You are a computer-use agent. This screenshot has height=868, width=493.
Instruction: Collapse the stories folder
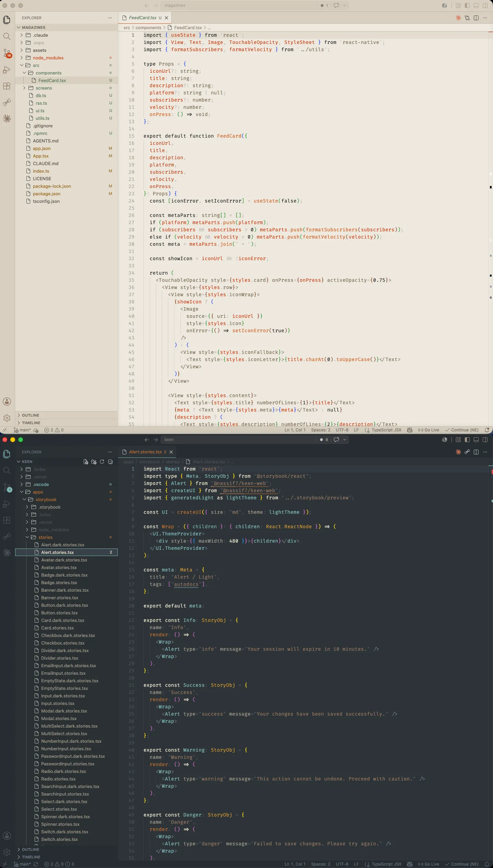tap(67, 537)
